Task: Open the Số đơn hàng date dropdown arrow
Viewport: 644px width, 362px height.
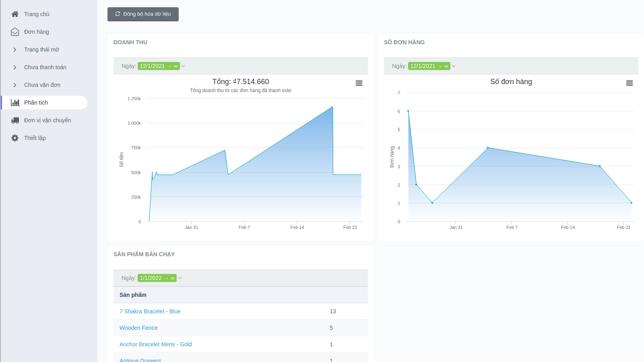Action: point(454,66)
